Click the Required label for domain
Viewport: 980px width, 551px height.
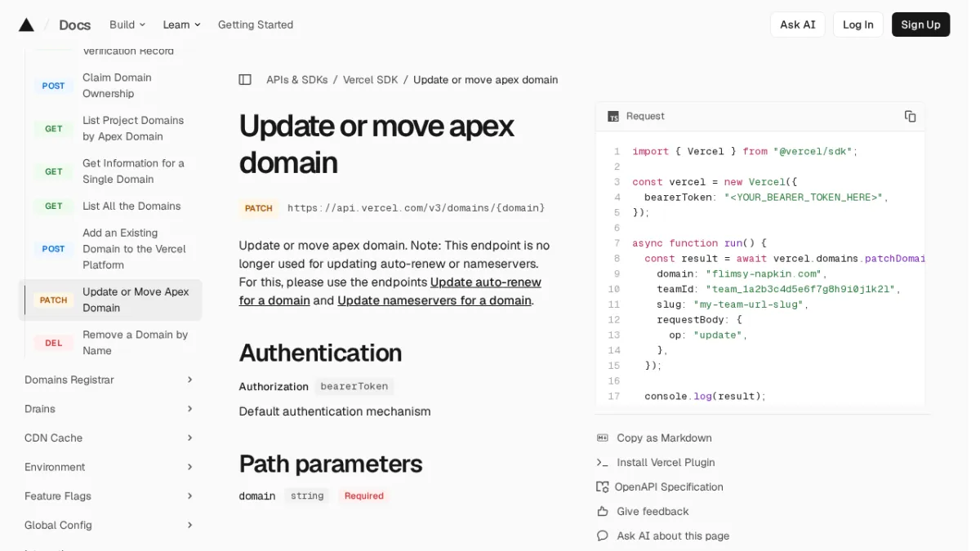(x=364, y=495)
